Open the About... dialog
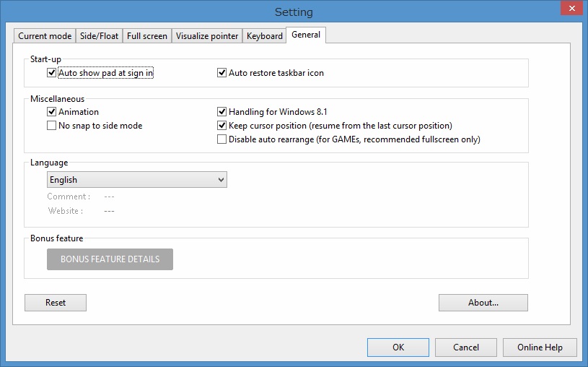588x367 pixels. 483,303
